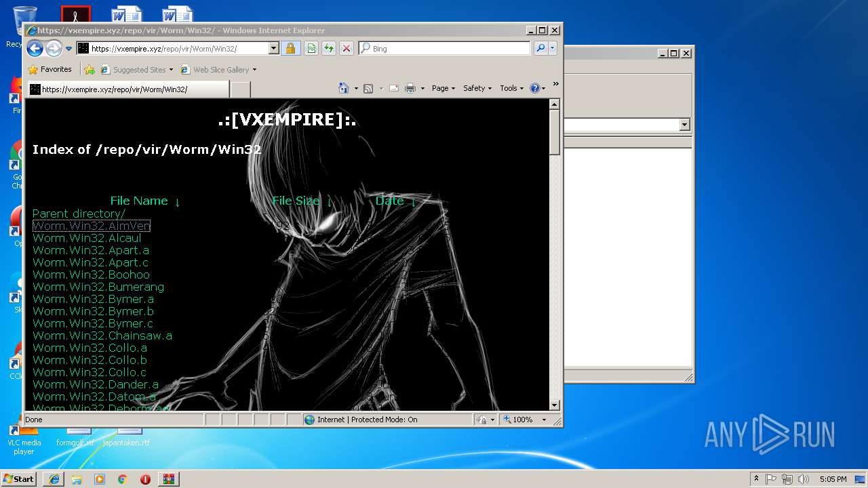Go back with the browser Back arrow
This screenshot has height=488, width=868.
pos(35,48)
